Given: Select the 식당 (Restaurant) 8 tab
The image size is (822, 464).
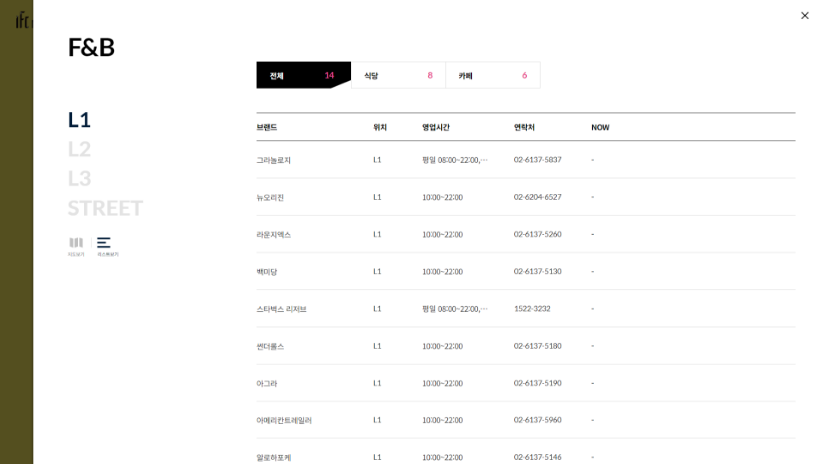Looking at the screenshot, I should coord(398,75).
